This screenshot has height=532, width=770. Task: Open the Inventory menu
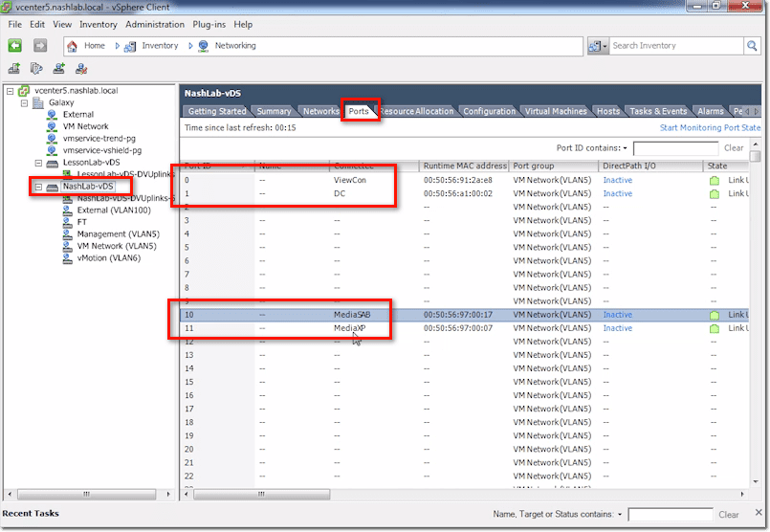tap(99, 25)
